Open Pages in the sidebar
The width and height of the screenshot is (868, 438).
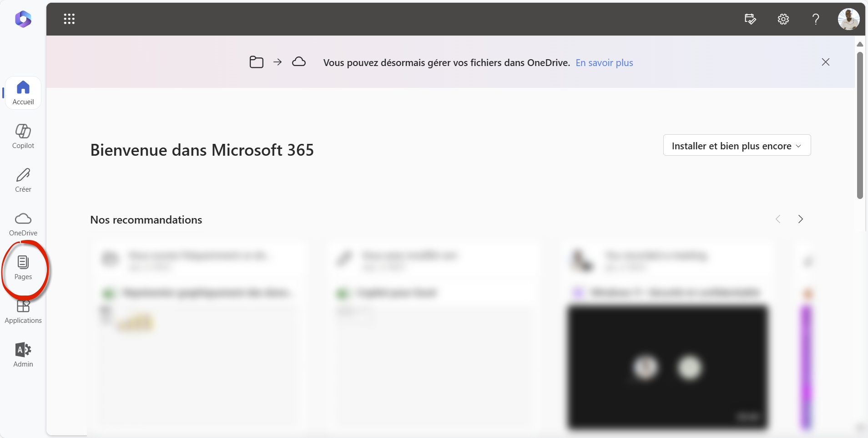tap(23, 267)
